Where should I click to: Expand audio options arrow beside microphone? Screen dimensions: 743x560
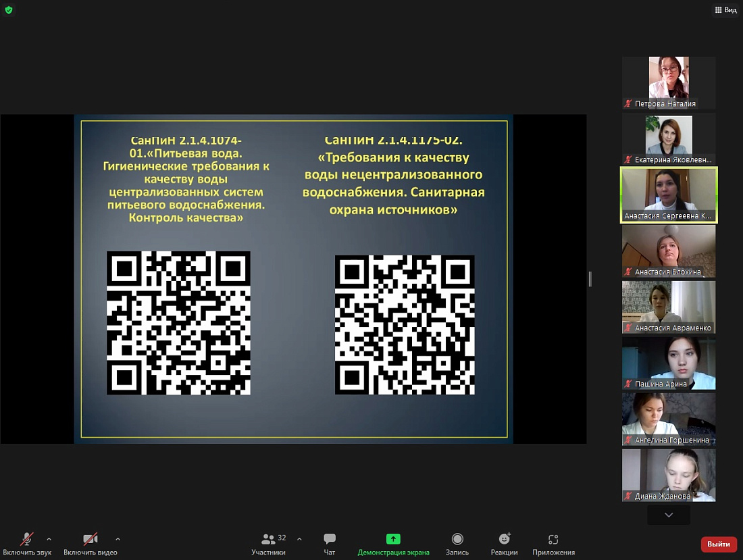click(49, 539)
